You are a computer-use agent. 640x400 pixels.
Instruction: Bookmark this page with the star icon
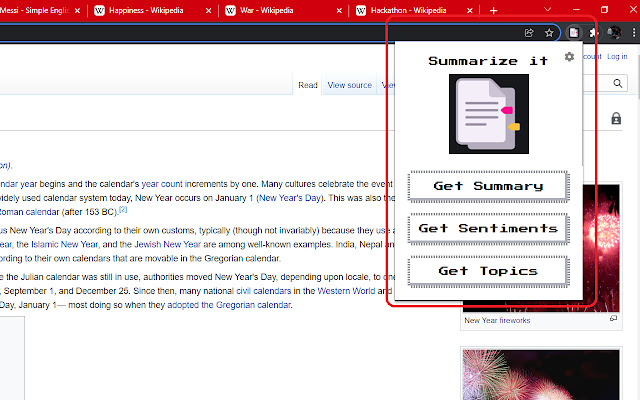pyautogui.click(x=549, y=33)
